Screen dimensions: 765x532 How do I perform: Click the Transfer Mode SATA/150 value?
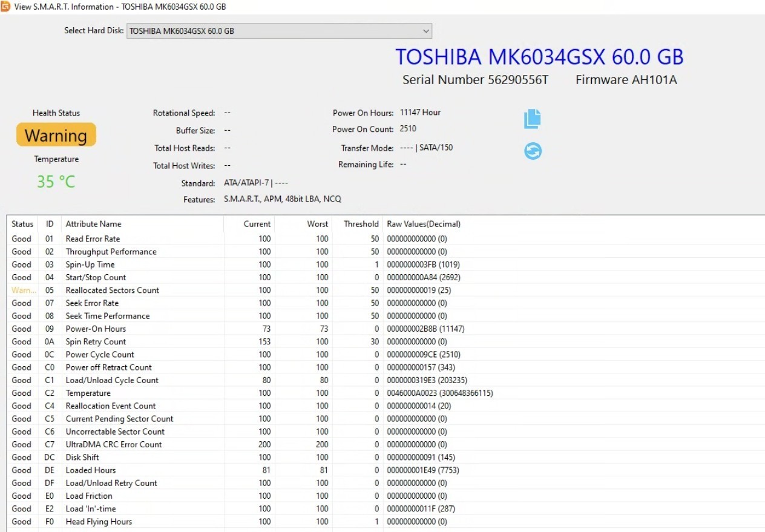(x=426, y=148)
